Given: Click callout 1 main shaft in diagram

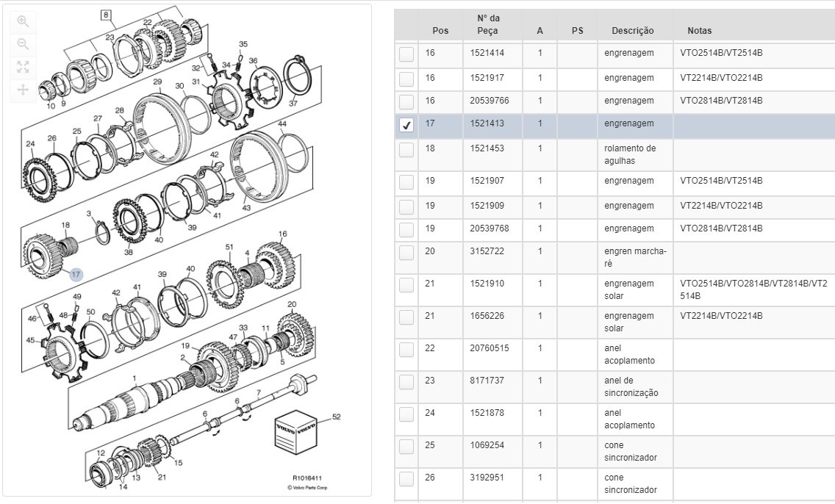Looking at the screenshot, I should tap(135, 378).
